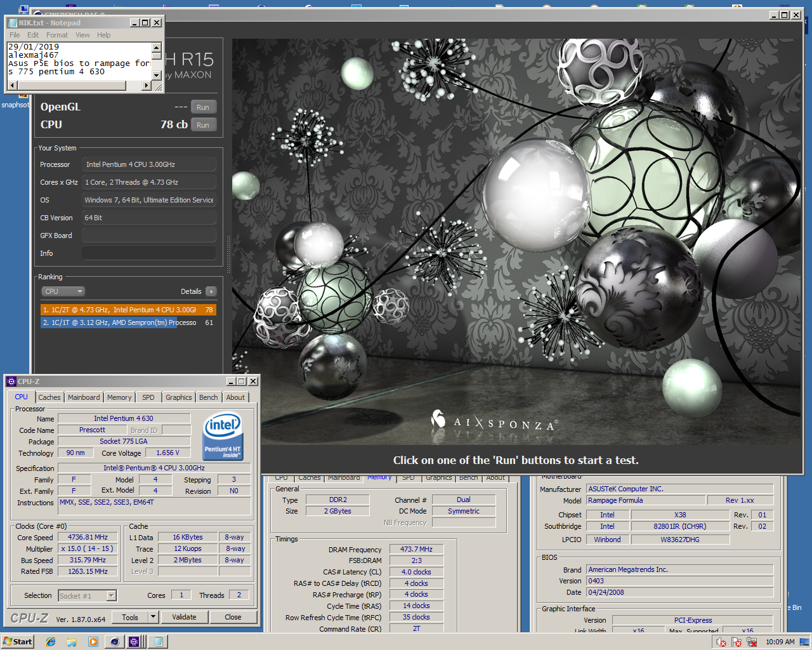Click the empty GFX Board field
Screen dimensions: 812x650
pyautogui.click(x=149, y=235)
